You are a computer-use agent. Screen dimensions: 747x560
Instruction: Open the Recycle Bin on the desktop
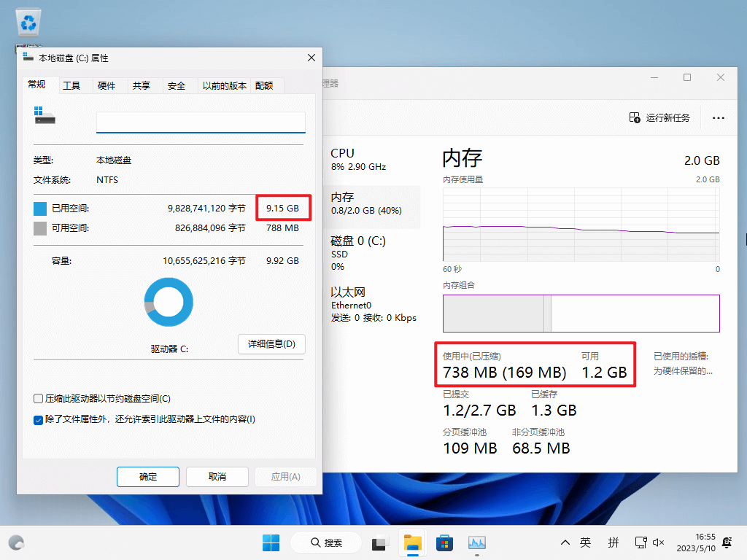click(28, 20)
